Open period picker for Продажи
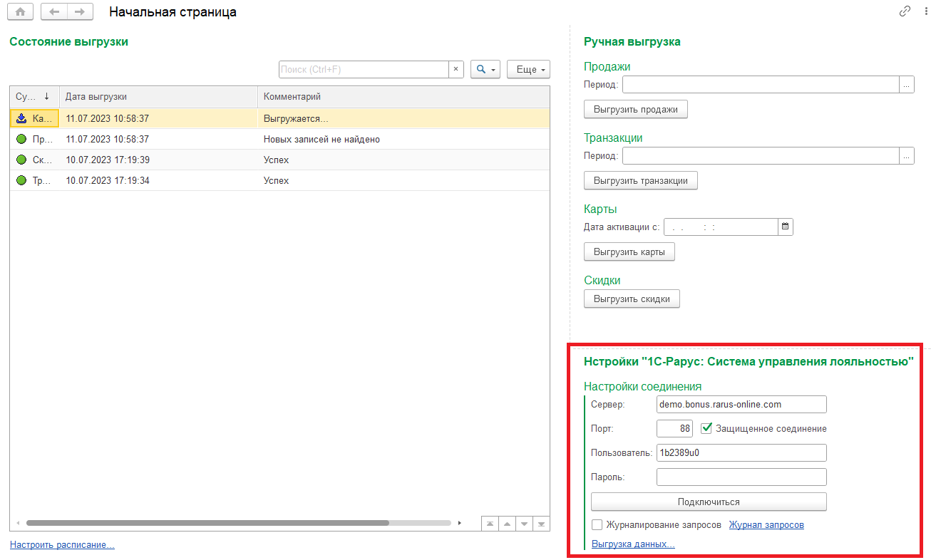The image size is (931, 560). pos(907,85)
